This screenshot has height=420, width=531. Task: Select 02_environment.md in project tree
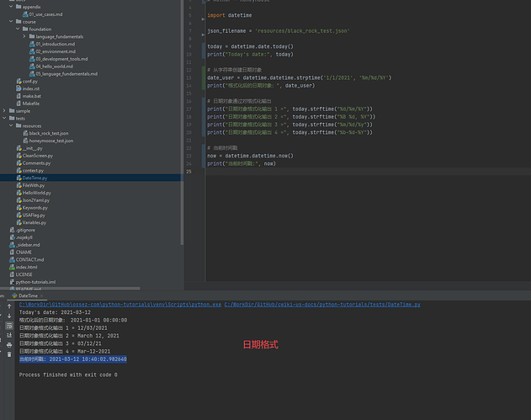[x=56, y=51]
